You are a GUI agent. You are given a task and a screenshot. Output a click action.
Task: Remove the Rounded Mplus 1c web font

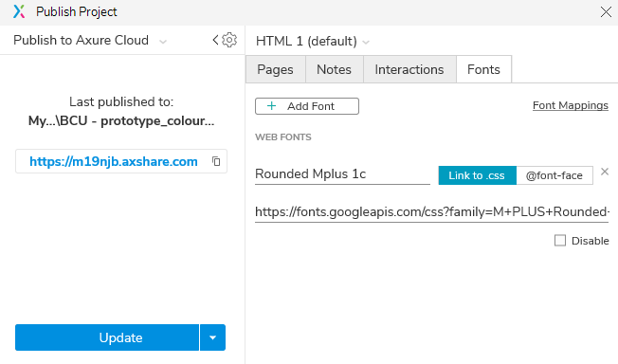pyautogui.click(x=605, y=172)
